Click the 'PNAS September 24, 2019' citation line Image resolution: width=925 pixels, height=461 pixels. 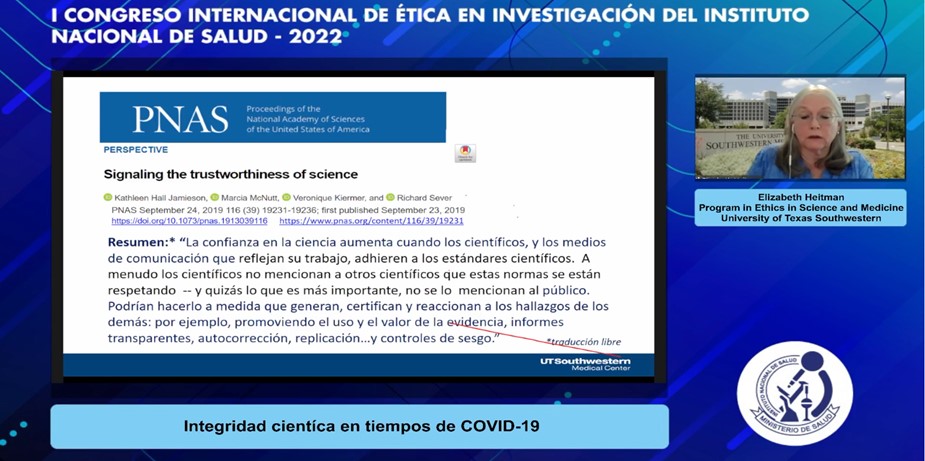288,210
